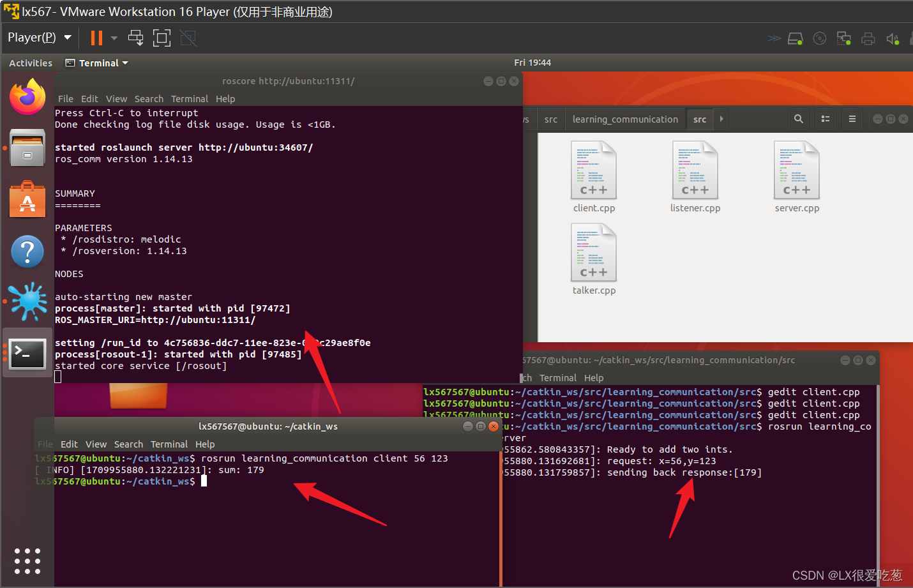Open Help menu in the server terminal window
This screenshot has width=913, height=588.
594,378
